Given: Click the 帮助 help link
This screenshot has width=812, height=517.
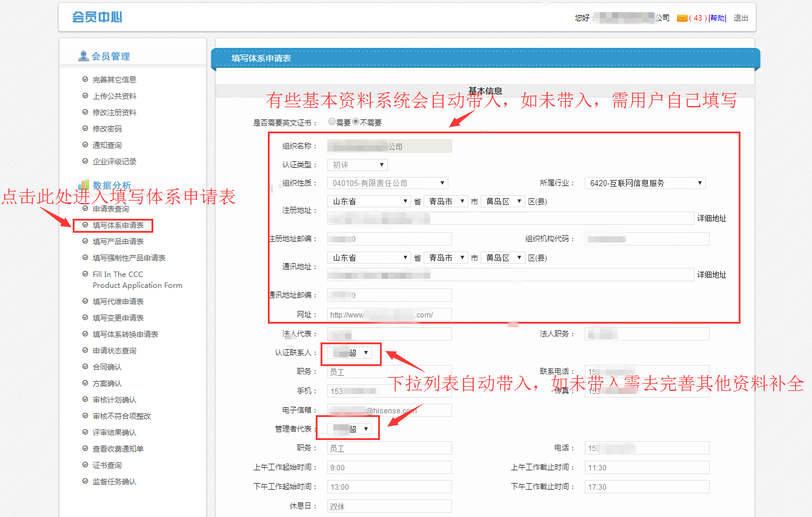Looking at the screenshot, I should tap(717, 18).
